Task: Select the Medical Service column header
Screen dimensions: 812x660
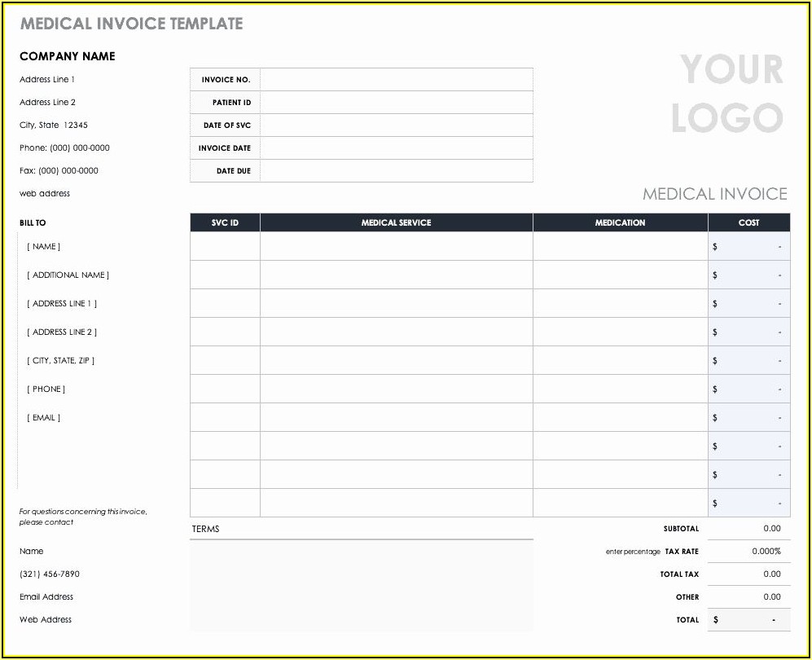Action: (396, 222)
